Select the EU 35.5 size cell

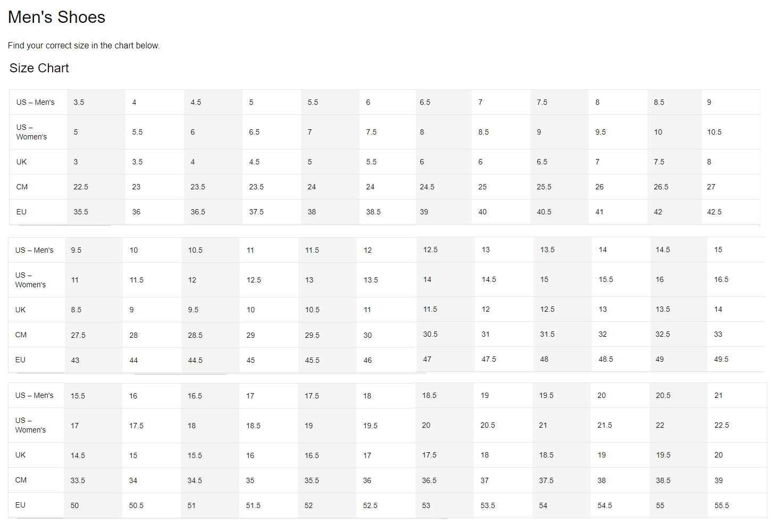[x=81, y=212]
